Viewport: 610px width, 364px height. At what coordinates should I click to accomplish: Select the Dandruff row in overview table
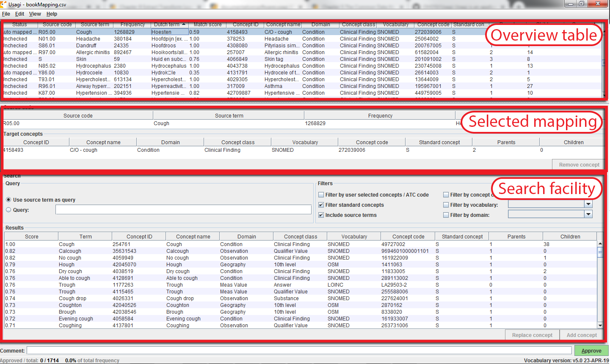(x=301, y=46)
